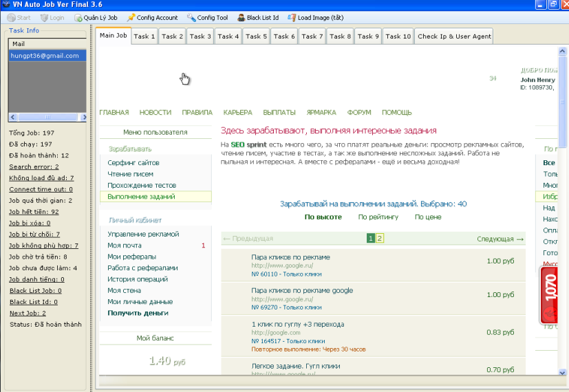This screenshot has height=392, width=569.
Task: Open Job hết tiền: 92 link
Action: coord(34,212)
